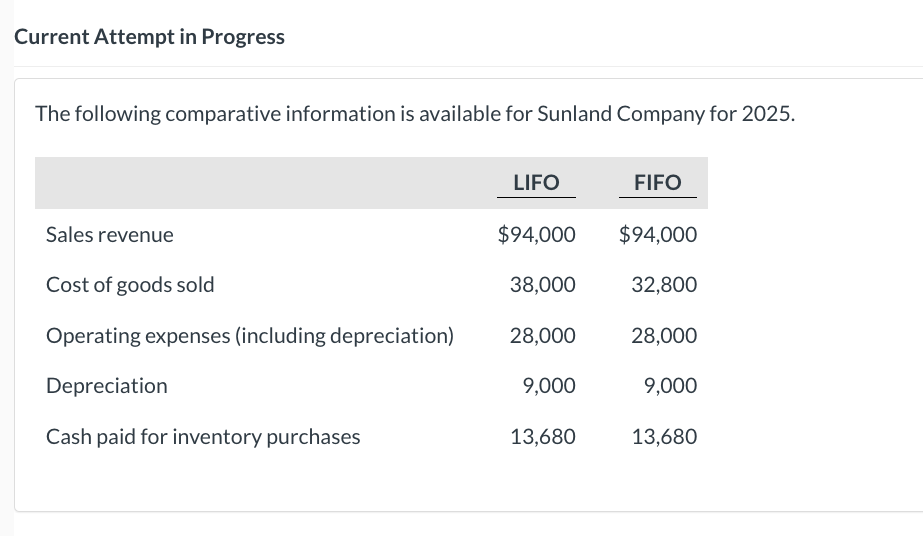This screenshot has height=536, width=923.
Task: Click the Sales revenue row label
Action: pyautogui.click(x=110, y=235)
